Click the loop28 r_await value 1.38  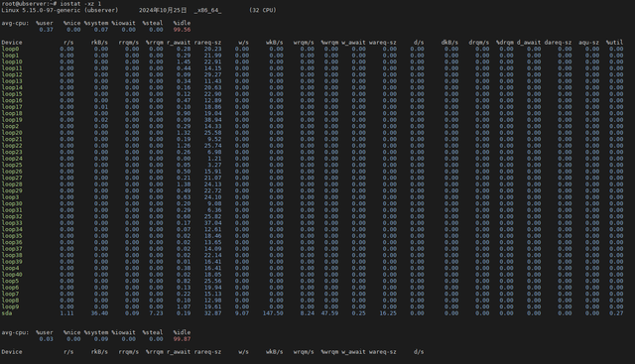[x=184, y=184]
